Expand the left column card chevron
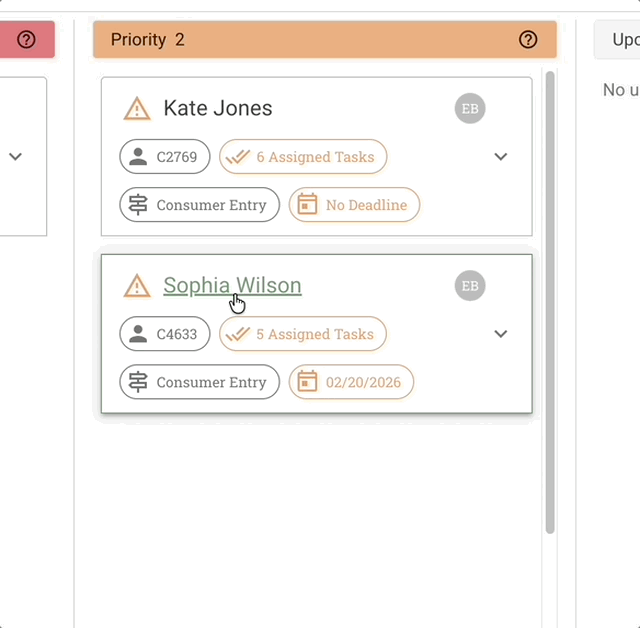 click(x=16, y=157)
